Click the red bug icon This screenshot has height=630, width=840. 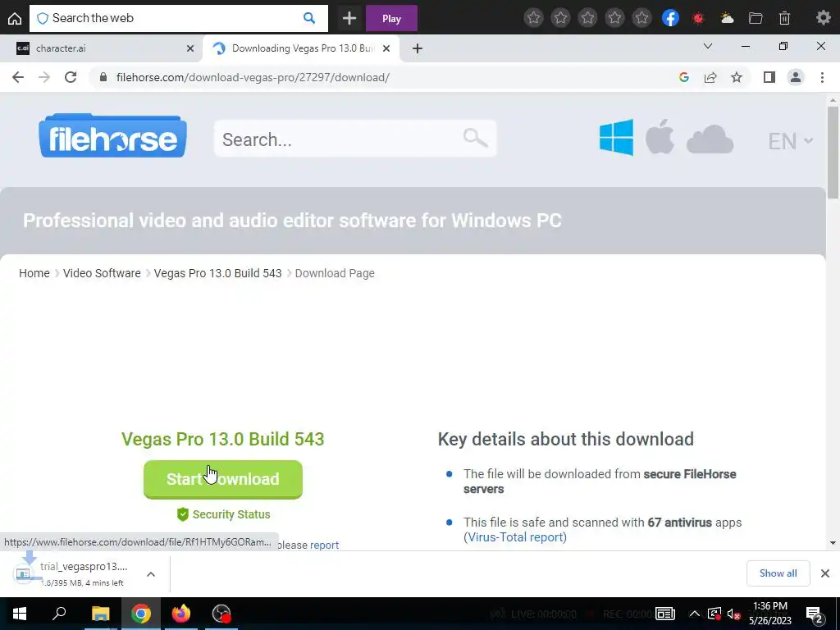pyautogui.click(x=698, y=18)
